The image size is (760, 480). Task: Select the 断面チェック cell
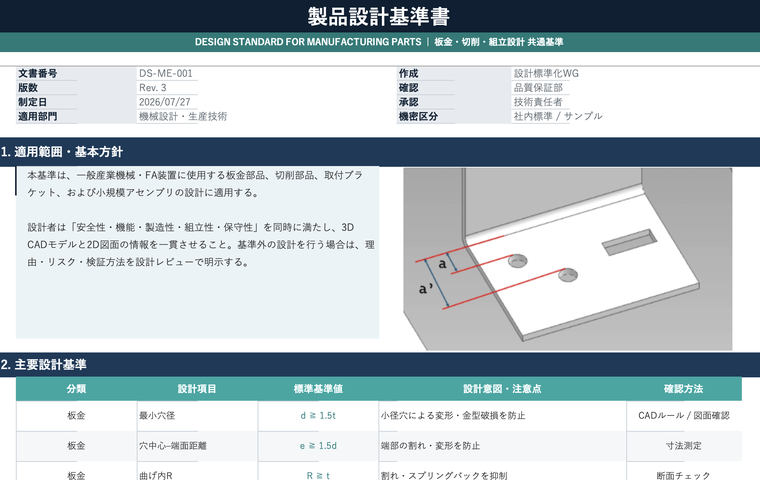(x=684, y=471)
